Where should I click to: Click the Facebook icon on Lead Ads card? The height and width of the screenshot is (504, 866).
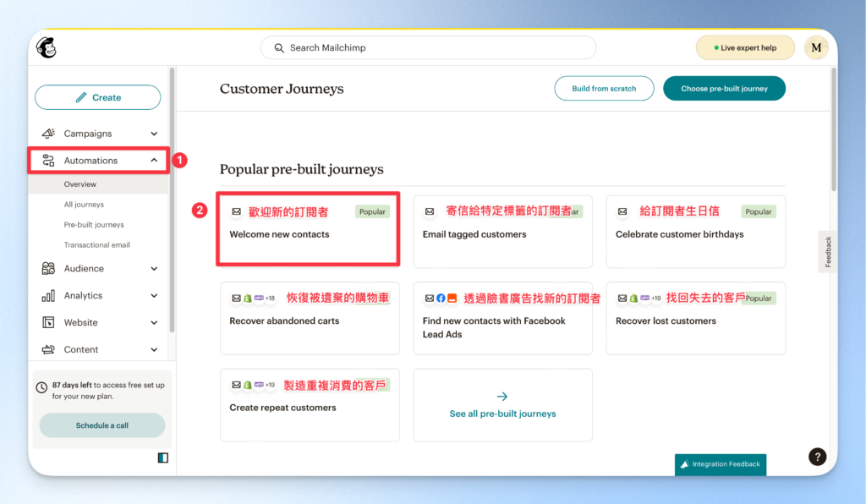pyautogui.click(x=441, y=299)
